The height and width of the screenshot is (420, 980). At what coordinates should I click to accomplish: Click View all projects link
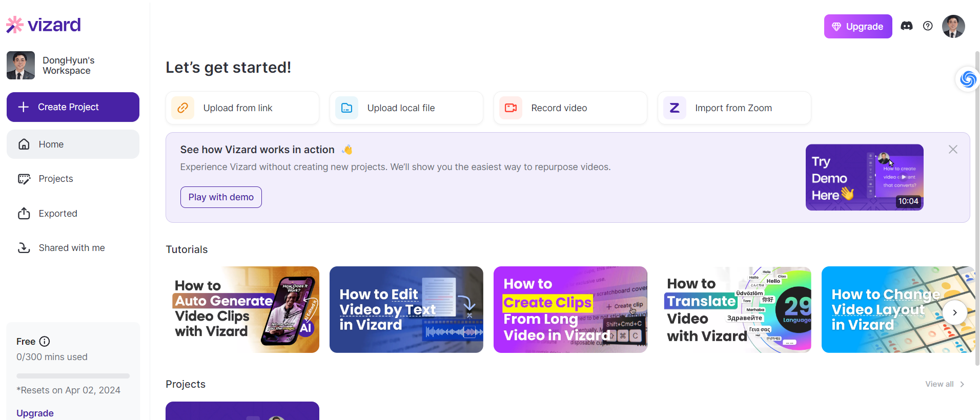click(x=940, y=384)
